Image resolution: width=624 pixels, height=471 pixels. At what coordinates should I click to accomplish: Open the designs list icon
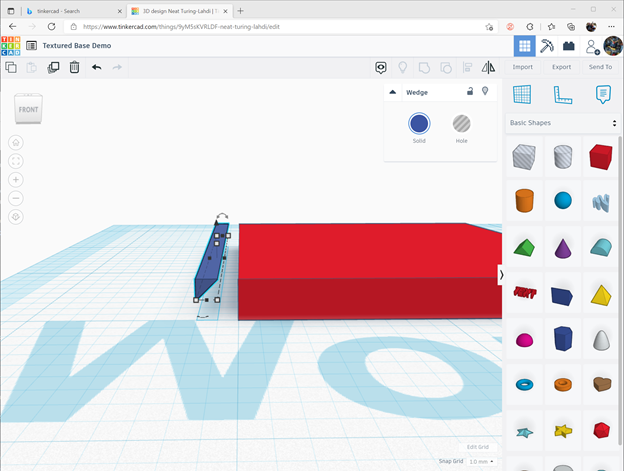tap(31, 46)
